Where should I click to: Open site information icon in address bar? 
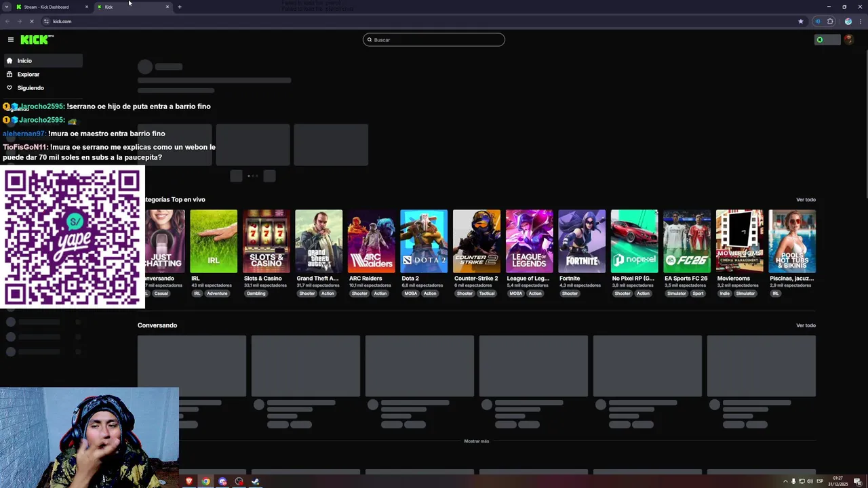pyautogui.click(x=46, y=22)
